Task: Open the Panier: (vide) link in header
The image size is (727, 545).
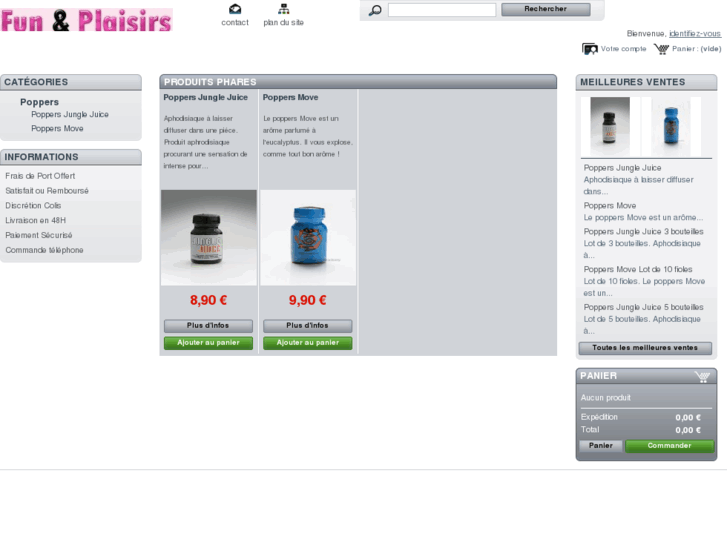Action: [x=696, y=49]
